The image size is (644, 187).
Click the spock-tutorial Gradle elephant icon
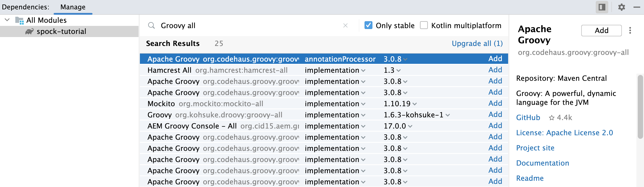pyautogui.click(x=29, y=31)
